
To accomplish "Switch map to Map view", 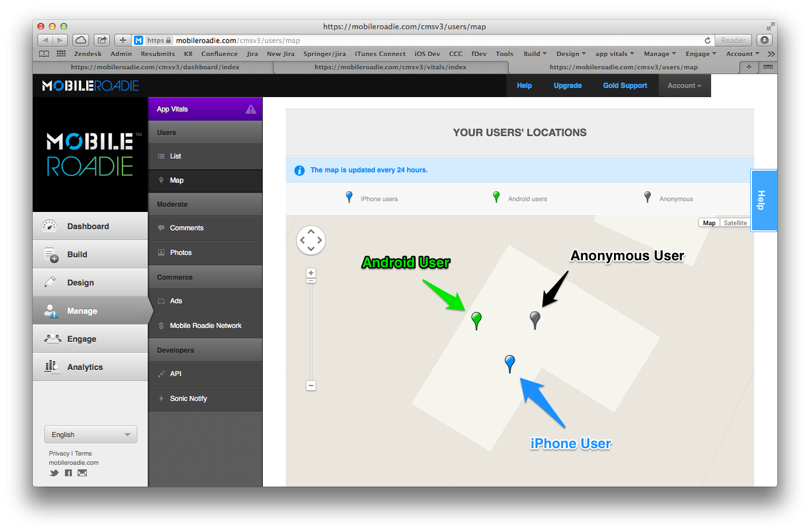I will (x=709, y=223).
